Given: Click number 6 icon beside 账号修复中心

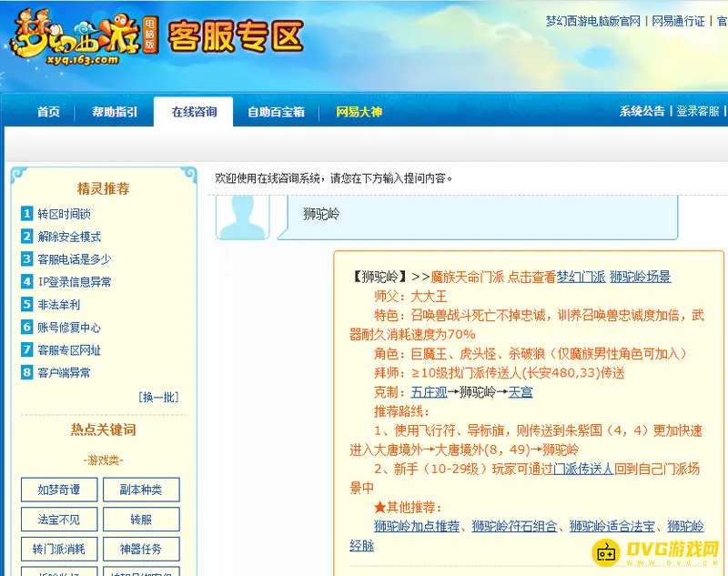Looking at the screenshot, I should coord(27,327).
